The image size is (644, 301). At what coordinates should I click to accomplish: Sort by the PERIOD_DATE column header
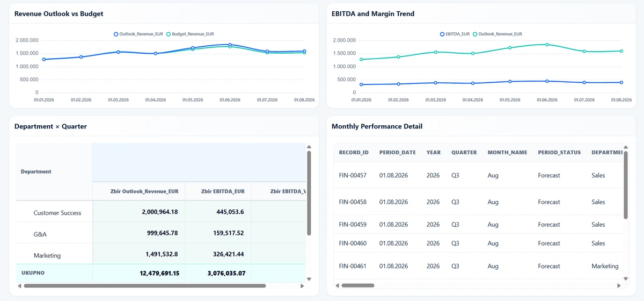(398, 153)
